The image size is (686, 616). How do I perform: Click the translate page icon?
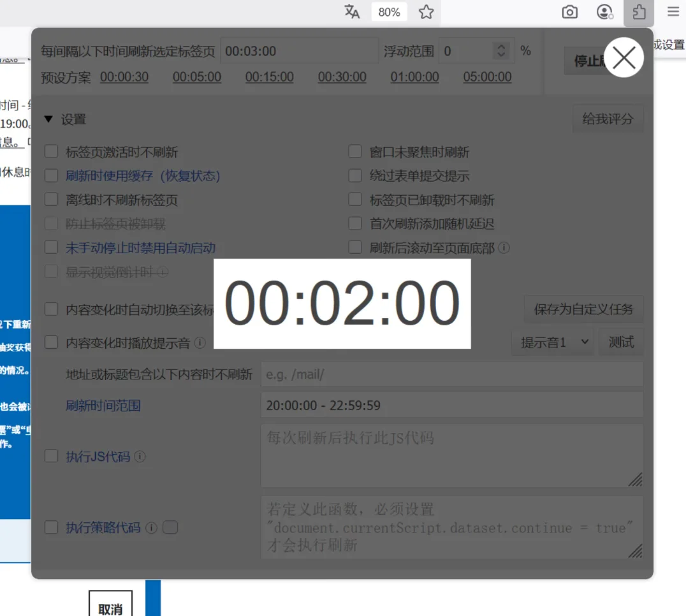[x=352, y=11]
